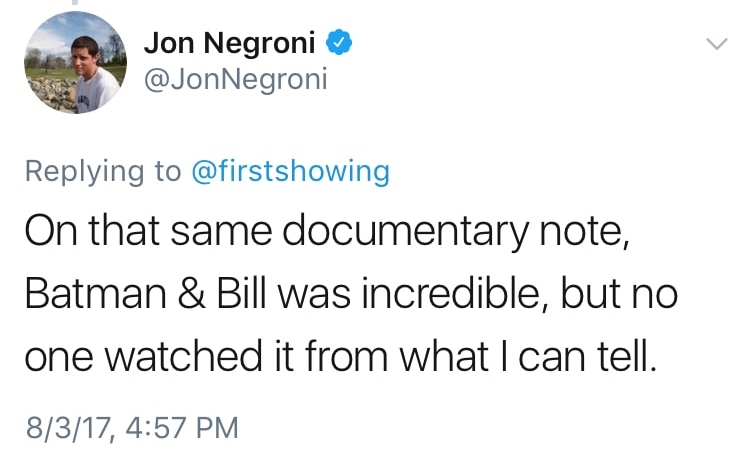Click the Jon Negroni display name
The image size is (750, 463).
tap(230, 45)
